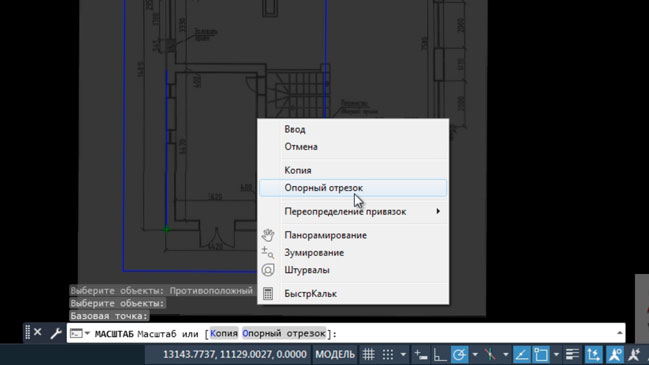Image resolution: width=649 pixels, height=365 pixels.
Task: Click the hand pan icon in the menu
Action: (268, 235)
